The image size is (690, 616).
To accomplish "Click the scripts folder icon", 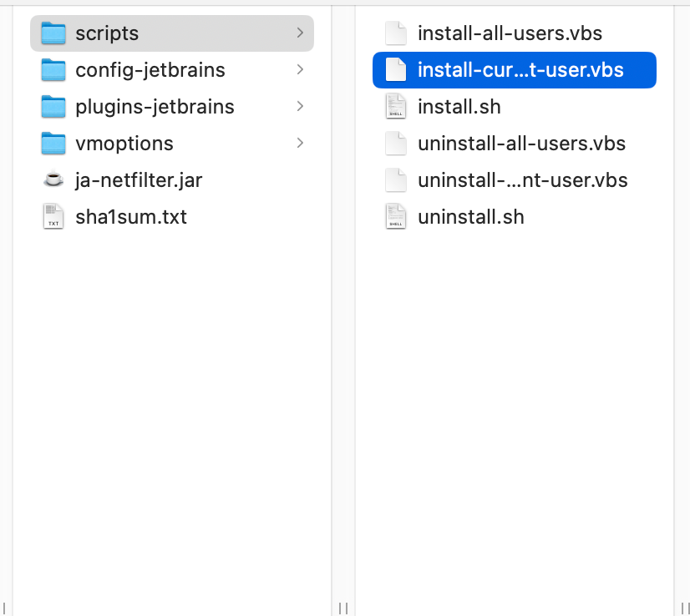I will click(x=53, y=33).
